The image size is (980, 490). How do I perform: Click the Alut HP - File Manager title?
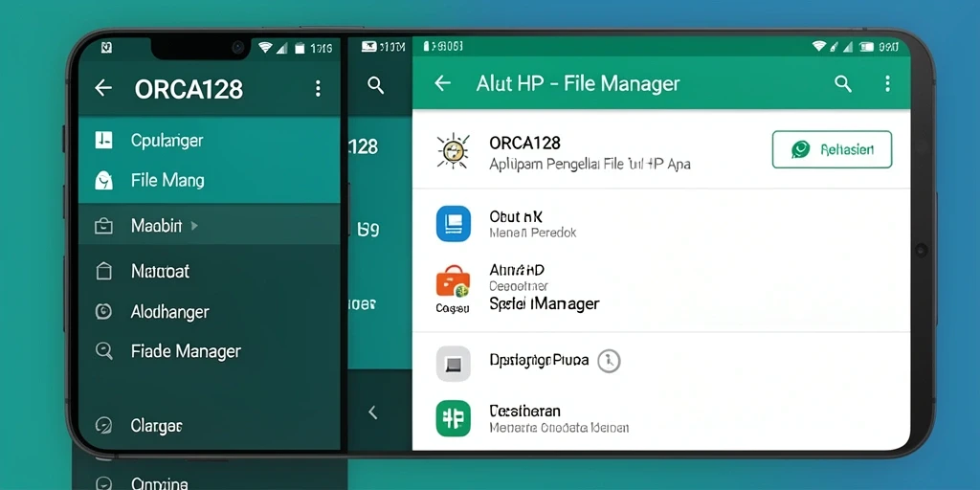pyautogui.click(x=578, y=84)
